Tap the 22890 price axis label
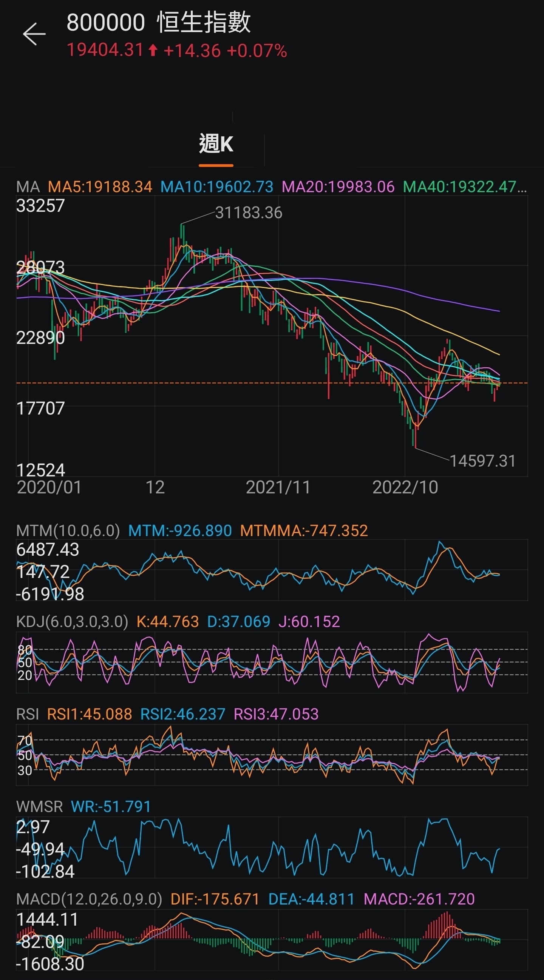This screenshot has height=980, width=544. tap(41, 338)
